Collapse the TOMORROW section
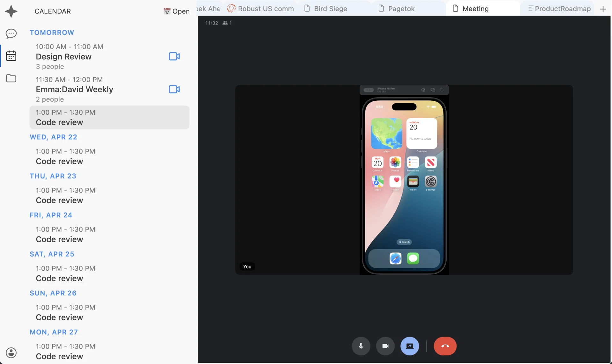Viewport: 612px width, 364px height. coord(52,32)
